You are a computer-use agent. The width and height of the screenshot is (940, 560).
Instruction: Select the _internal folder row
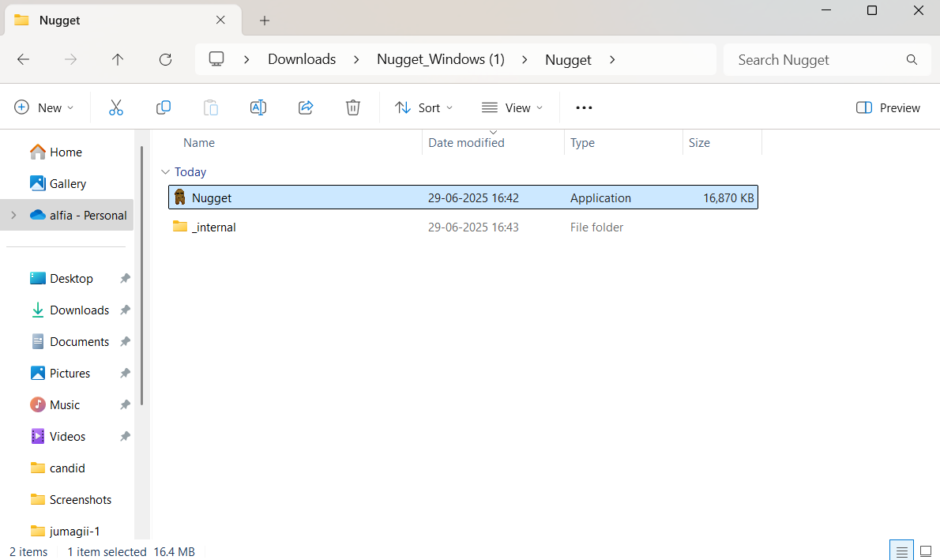click(463, 227)
